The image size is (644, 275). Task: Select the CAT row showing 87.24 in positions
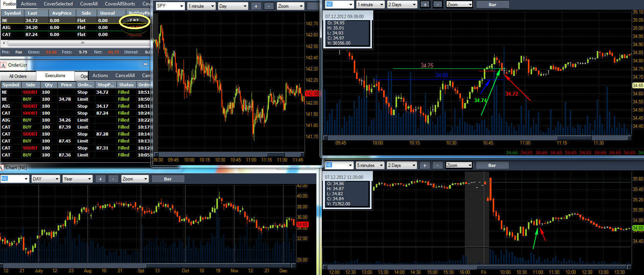(75, 34)
